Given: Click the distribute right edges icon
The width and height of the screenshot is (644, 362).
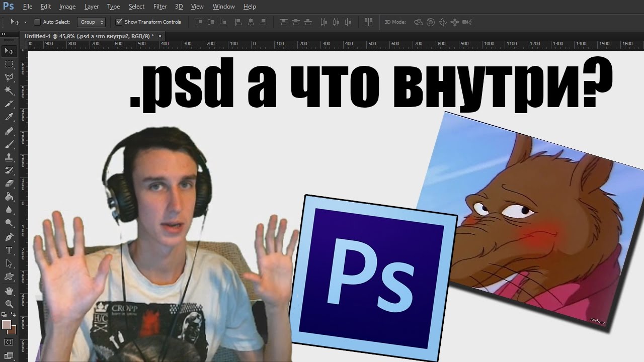Looking at the screenshot, I should [348, 22].
